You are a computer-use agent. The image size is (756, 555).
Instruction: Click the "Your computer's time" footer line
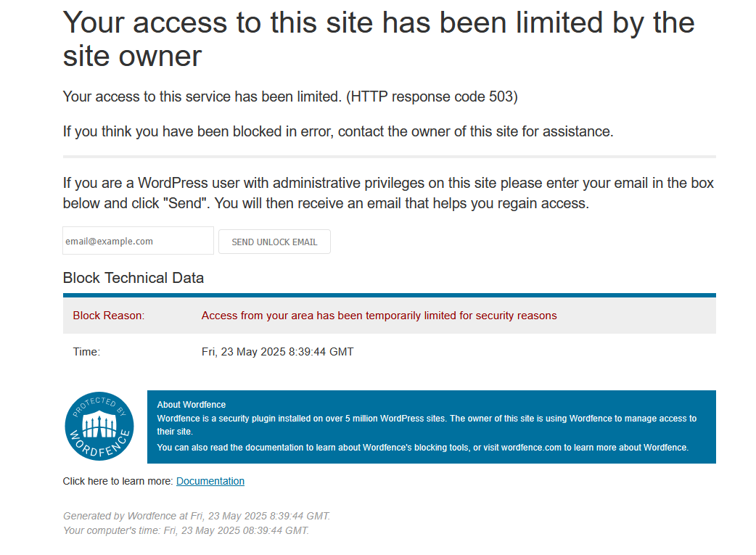point(186,530)
